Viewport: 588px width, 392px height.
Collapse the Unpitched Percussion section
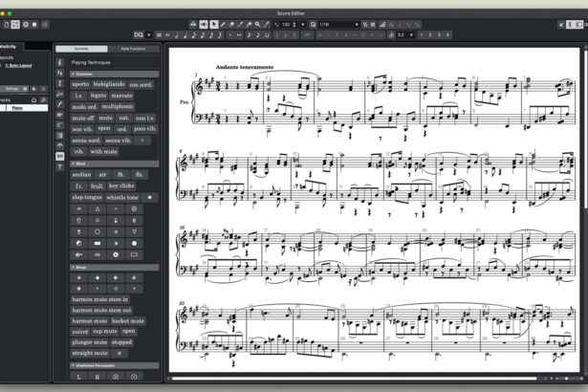click(x=115, y=365)
